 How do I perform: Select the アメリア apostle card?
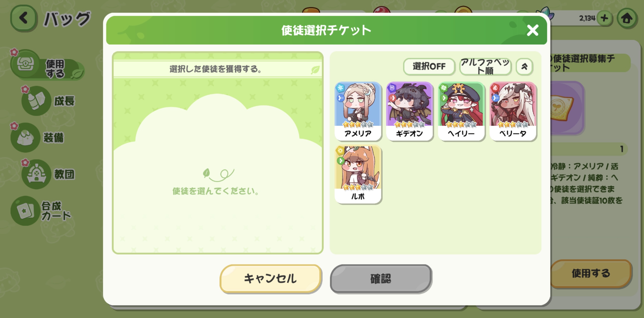(x=358, y=111)
